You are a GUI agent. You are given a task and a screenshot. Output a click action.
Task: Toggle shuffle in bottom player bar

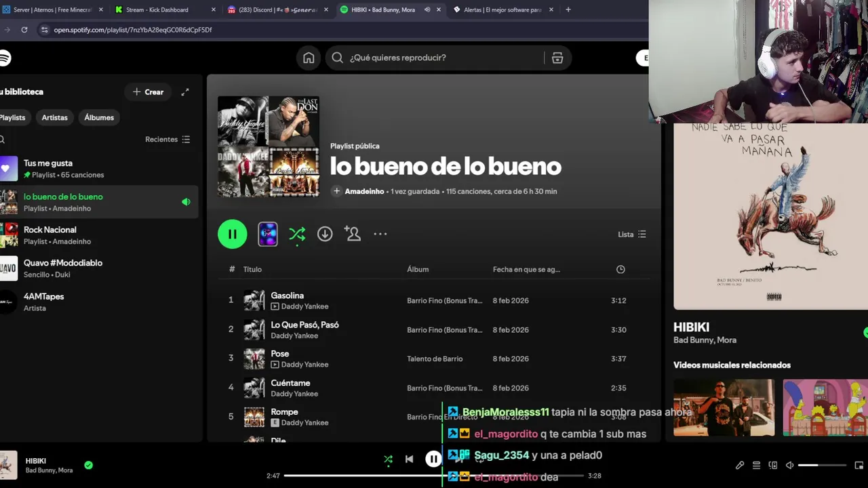click(388, 460)
